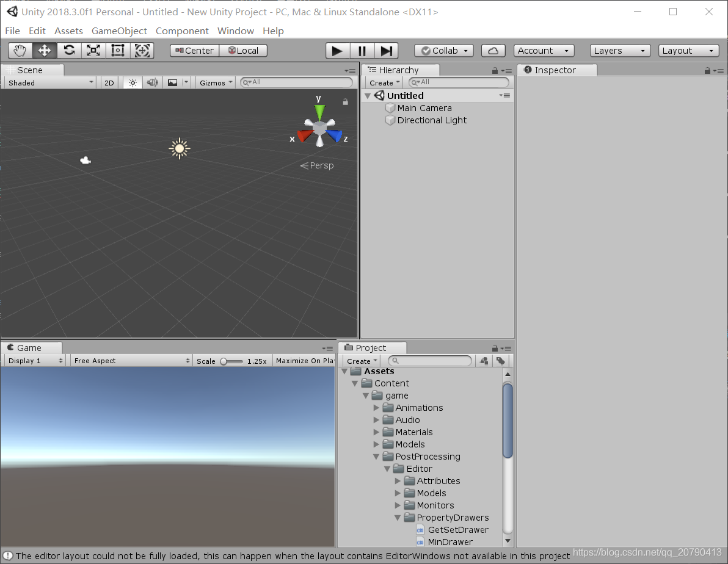Click the Play button
The width and height of the screenshot is (728, 564).
(337, 51)
